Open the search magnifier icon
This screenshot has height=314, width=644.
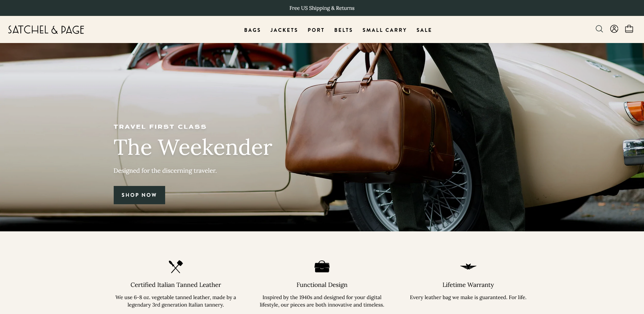(x=599, y=29)
